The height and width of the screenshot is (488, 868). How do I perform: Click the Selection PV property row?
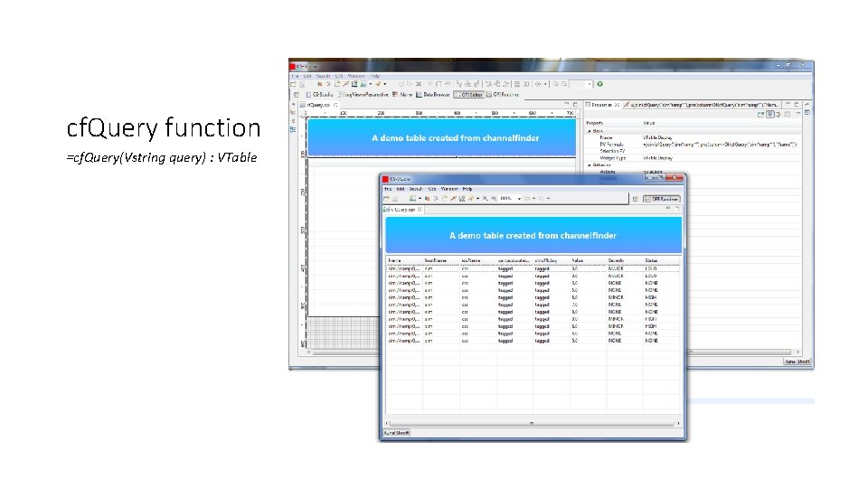click(693, 151)
